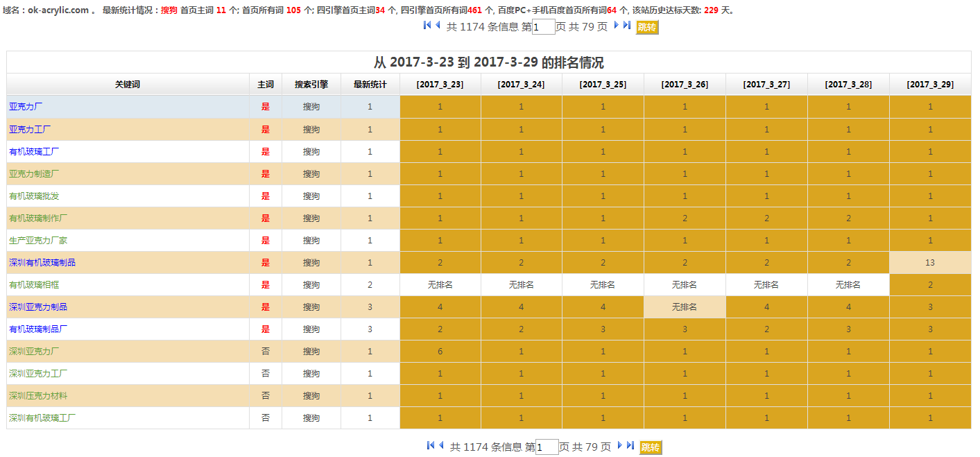Jump to last page via top pagination icon
The width and height of the screenshot is (980, 457).
point(627,26)
